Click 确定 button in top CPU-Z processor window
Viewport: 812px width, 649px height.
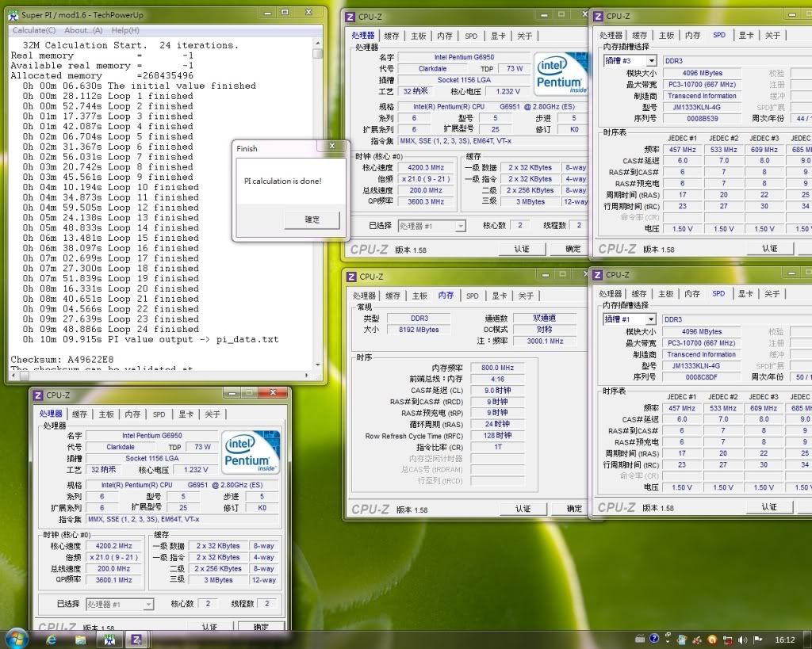(x=573, y=249)
